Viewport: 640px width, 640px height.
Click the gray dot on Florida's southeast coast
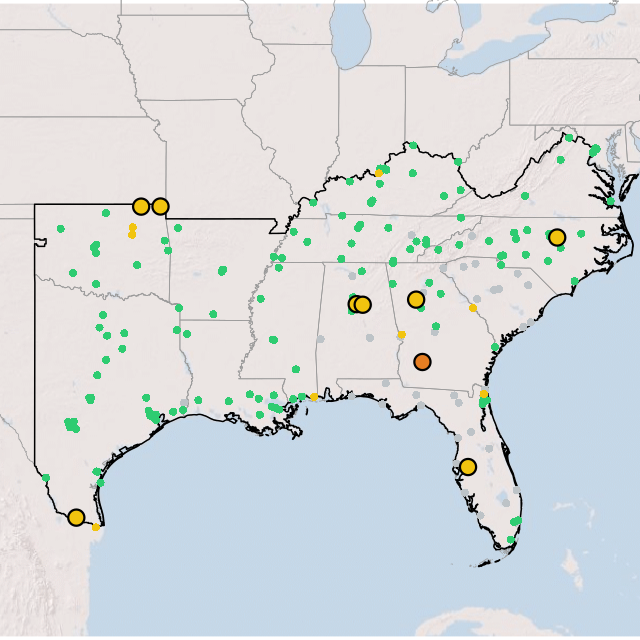pyautogui.click(x=517, y=490)
